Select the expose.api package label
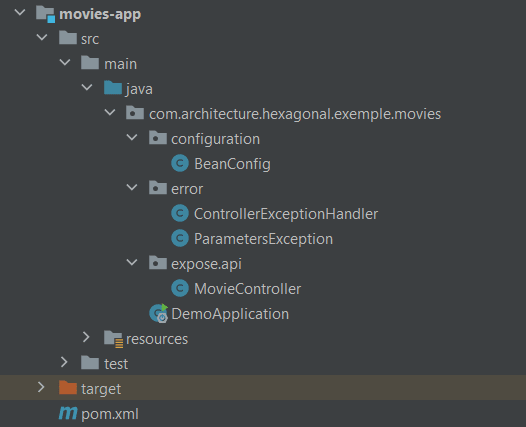 tap(206, 264)
